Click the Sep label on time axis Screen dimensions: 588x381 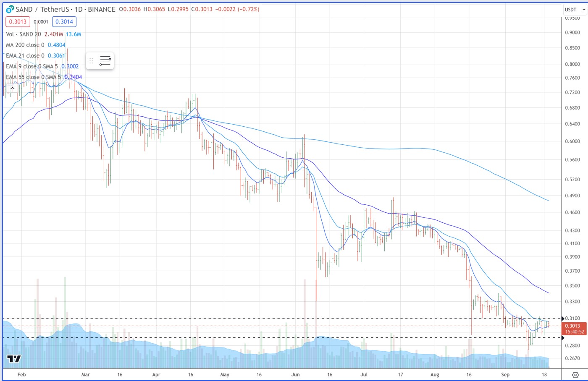tap(505, 375)
